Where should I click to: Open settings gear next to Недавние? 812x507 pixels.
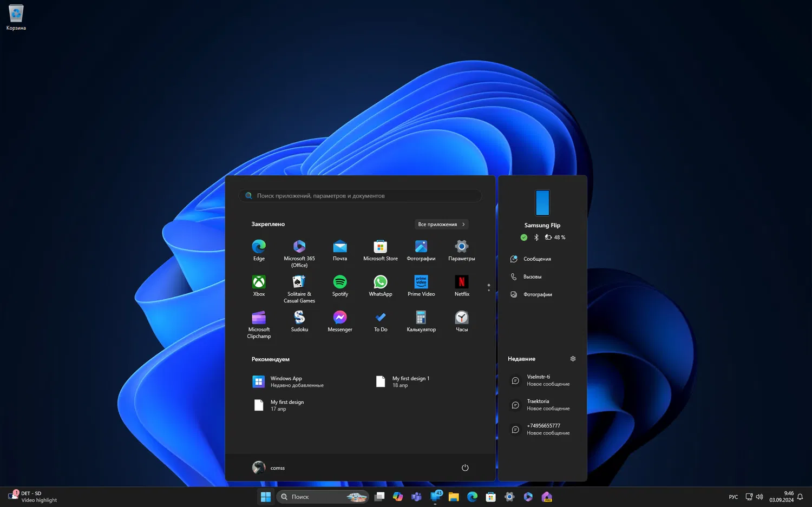[x=573, y=359]
